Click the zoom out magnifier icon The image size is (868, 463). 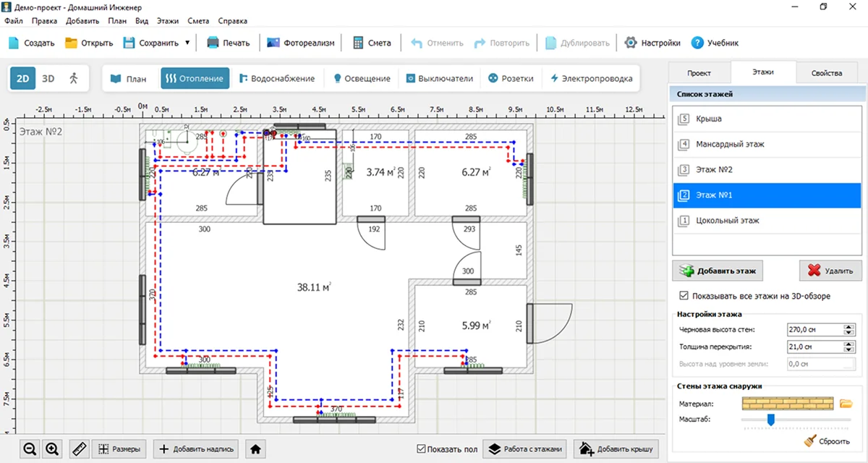[x=30, y=449]
